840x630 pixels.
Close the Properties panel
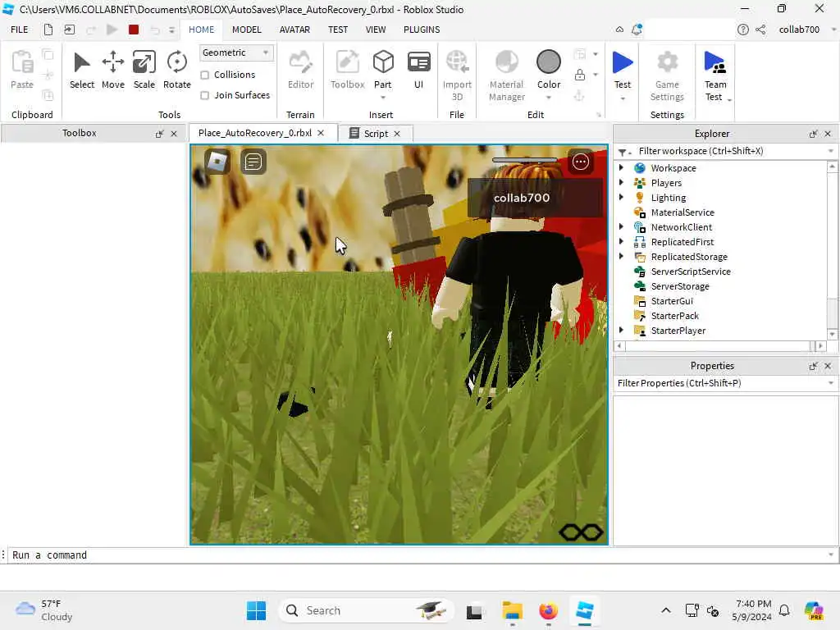[828, 366]
